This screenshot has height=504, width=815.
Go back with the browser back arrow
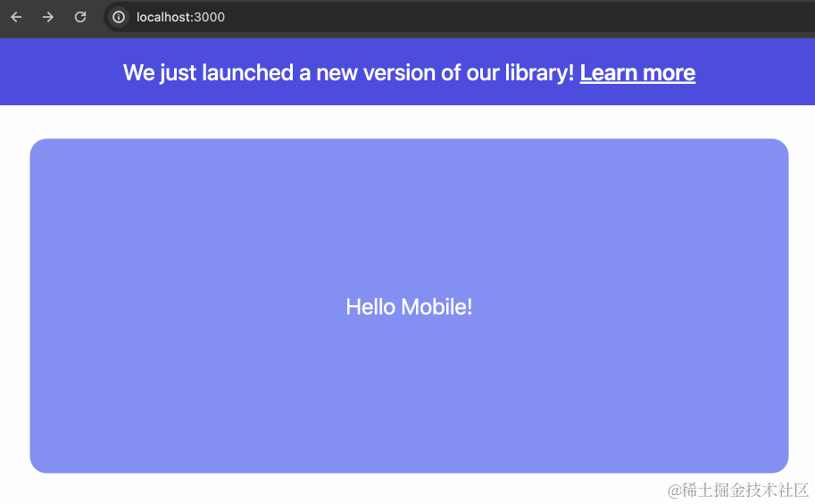click(x=16, y=17)
